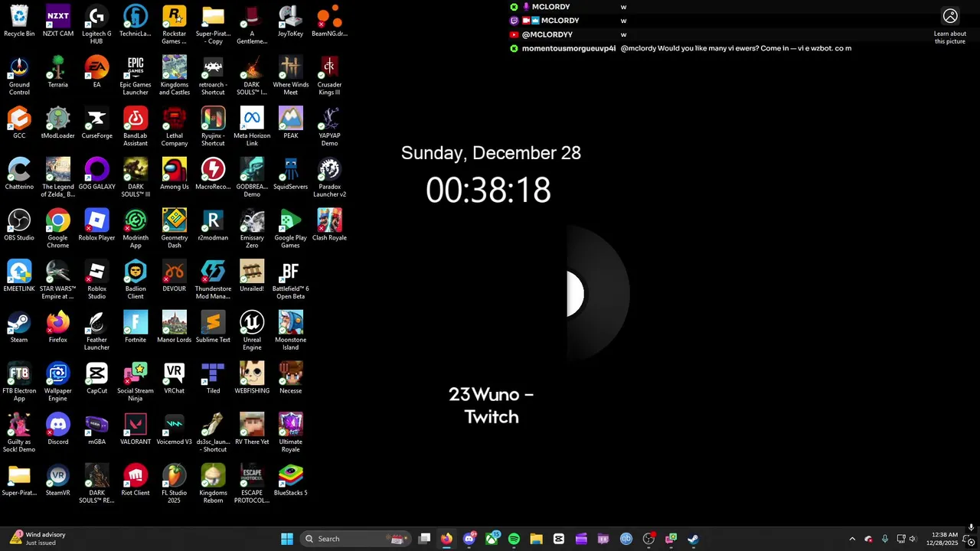The image size is (980, 551).
Task: Open Clash Royale desktop shortcut
Action: click(x=329, y=225)
